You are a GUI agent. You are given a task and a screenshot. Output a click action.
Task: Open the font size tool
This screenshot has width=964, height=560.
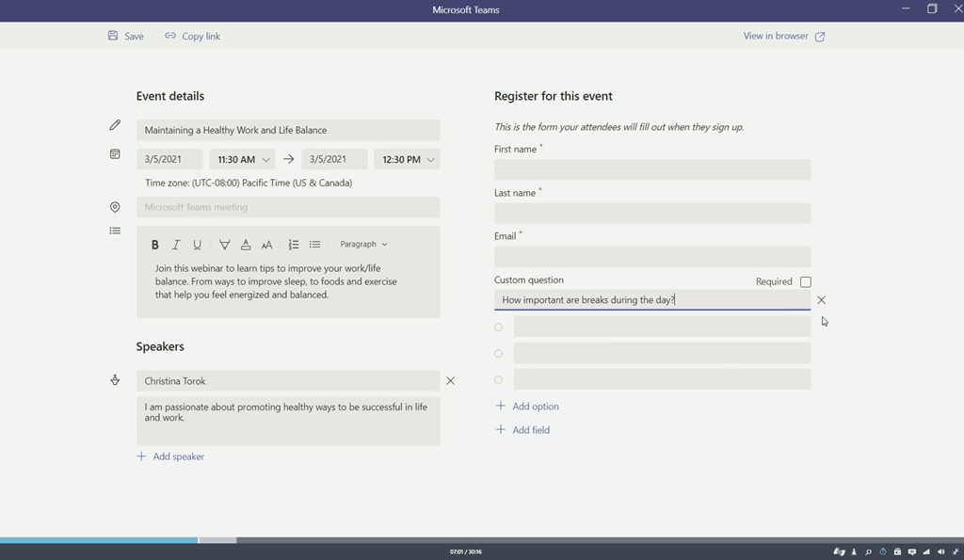click(x=267, y=245)
